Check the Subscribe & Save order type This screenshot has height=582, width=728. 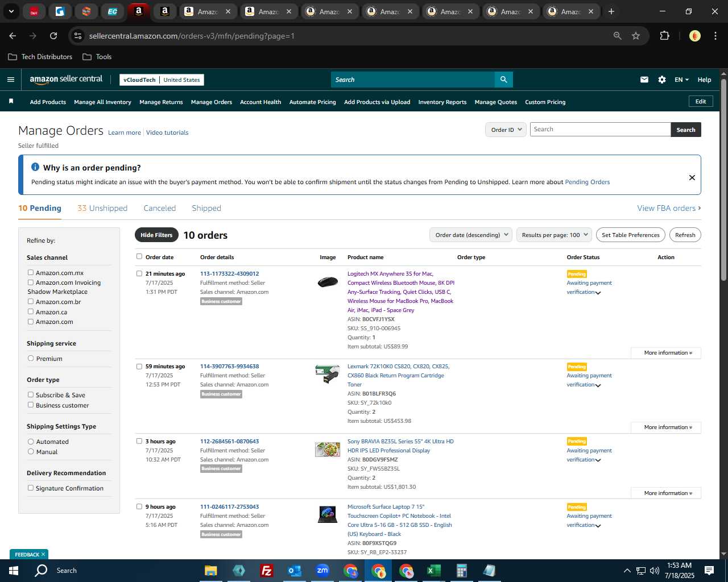coord(31,395)
